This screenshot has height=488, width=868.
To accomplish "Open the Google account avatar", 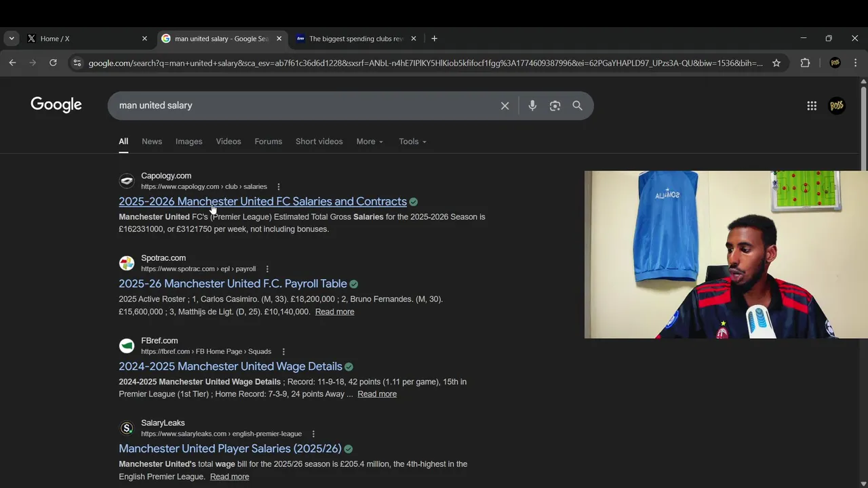I will [x=837, y=106].
